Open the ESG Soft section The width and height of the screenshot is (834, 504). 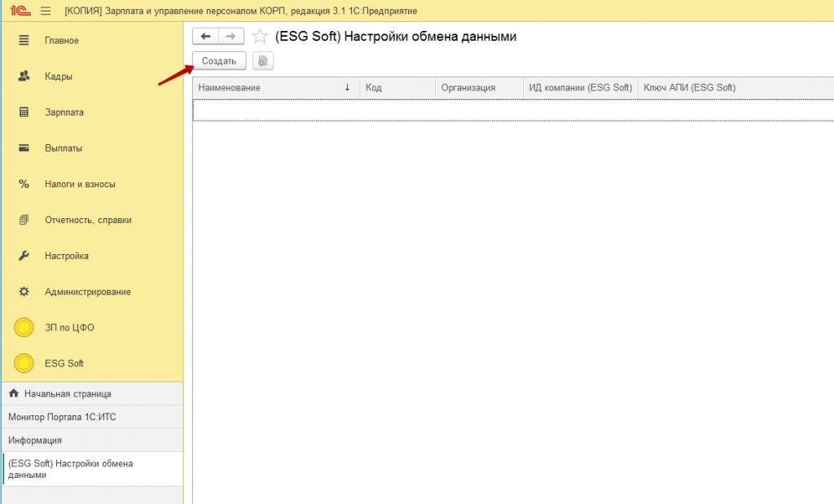coord(64,363)
